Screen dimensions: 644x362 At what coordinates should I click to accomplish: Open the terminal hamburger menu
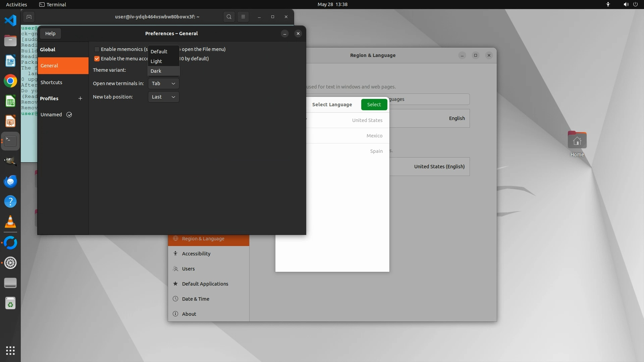(243, 17)
